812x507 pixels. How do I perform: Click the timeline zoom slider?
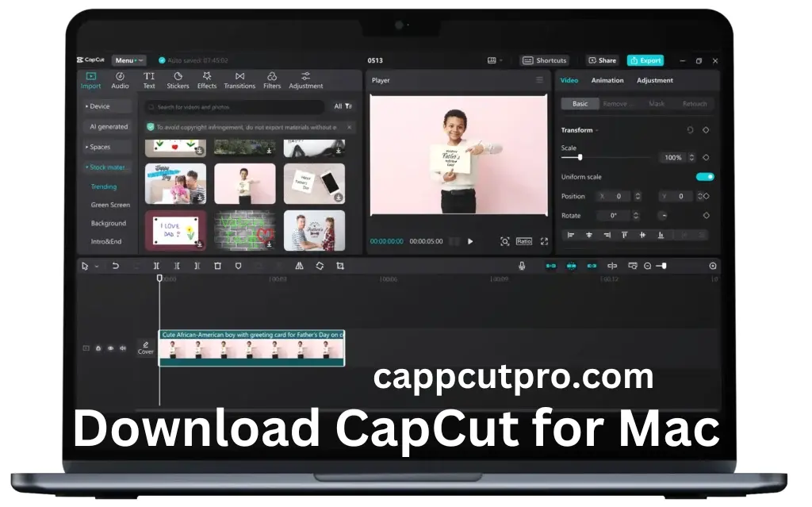tap(661, 266)
